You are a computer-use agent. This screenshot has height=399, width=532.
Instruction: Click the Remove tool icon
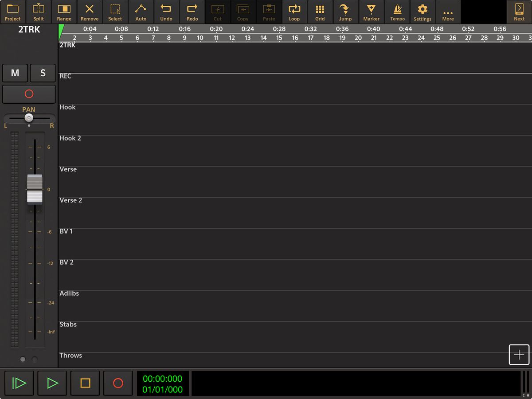[x=90, y=12]
